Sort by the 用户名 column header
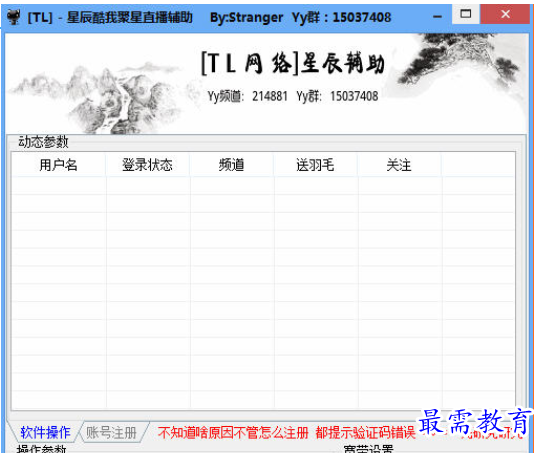Screen dimensions: 540x453 coord(59,165)
